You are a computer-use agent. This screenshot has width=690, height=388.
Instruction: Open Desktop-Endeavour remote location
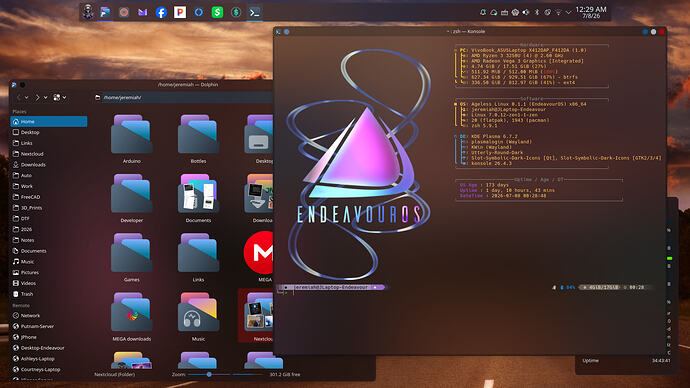[x=48, y=348]
